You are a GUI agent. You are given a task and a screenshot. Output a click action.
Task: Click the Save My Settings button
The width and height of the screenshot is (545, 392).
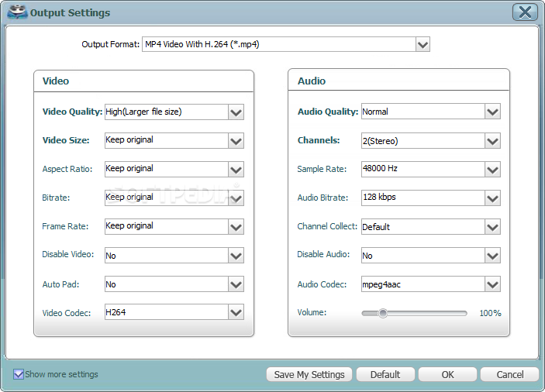pyautogui.click(x=309, y=375)
